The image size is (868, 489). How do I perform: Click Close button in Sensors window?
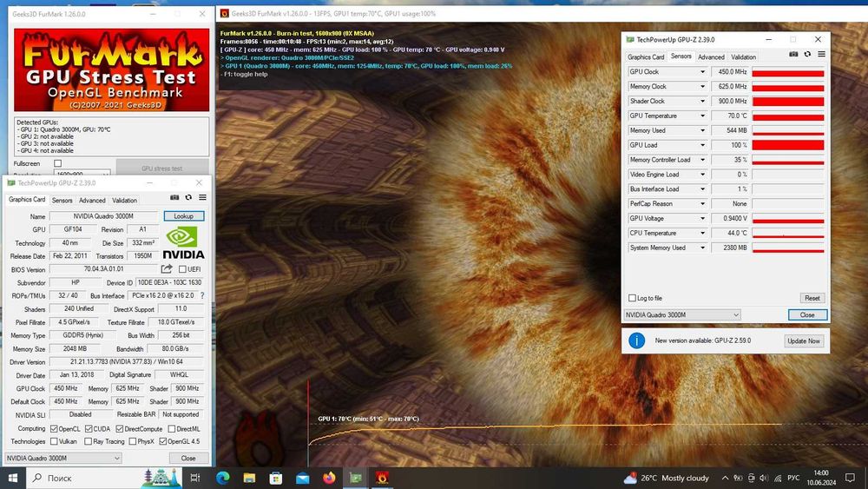pyautogui.click(x=807, y=314)
